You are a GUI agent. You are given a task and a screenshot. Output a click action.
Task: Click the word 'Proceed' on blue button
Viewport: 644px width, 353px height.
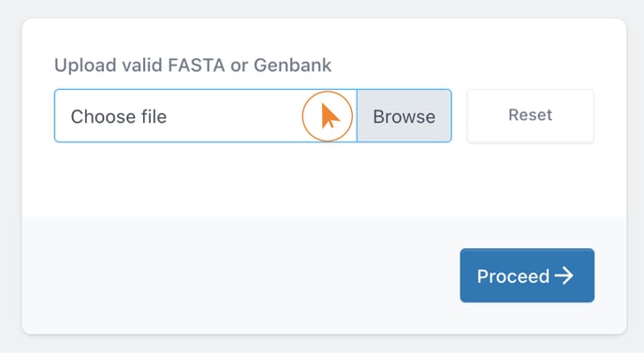click(x=513, y=276)
